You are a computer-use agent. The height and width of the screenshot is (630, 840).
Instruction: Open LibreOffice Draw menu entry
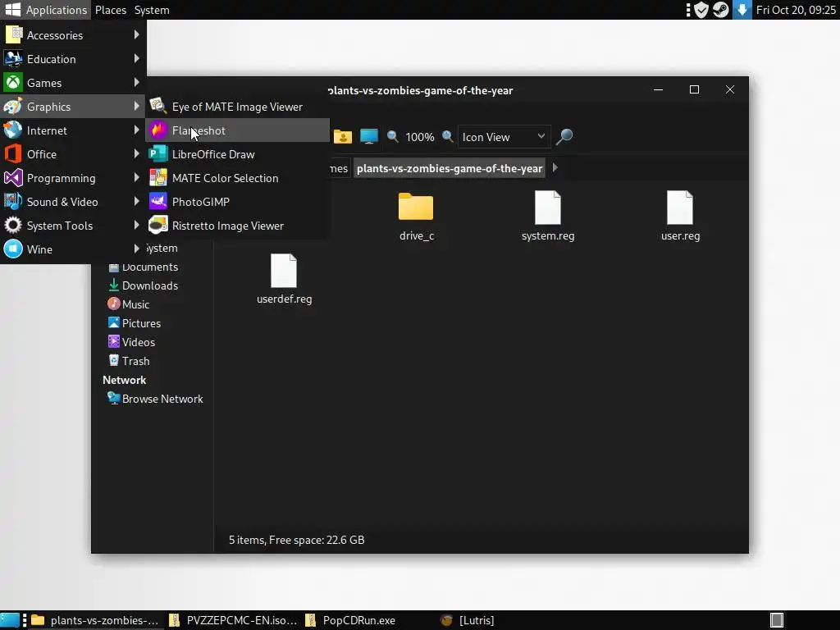pos(237,154)
